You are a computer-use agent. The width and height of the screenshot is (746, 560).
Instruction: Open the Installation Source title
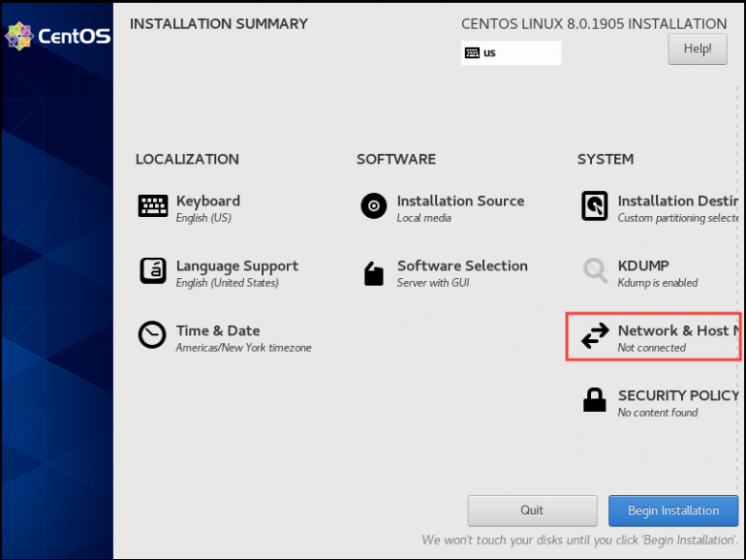pos(461,201)
